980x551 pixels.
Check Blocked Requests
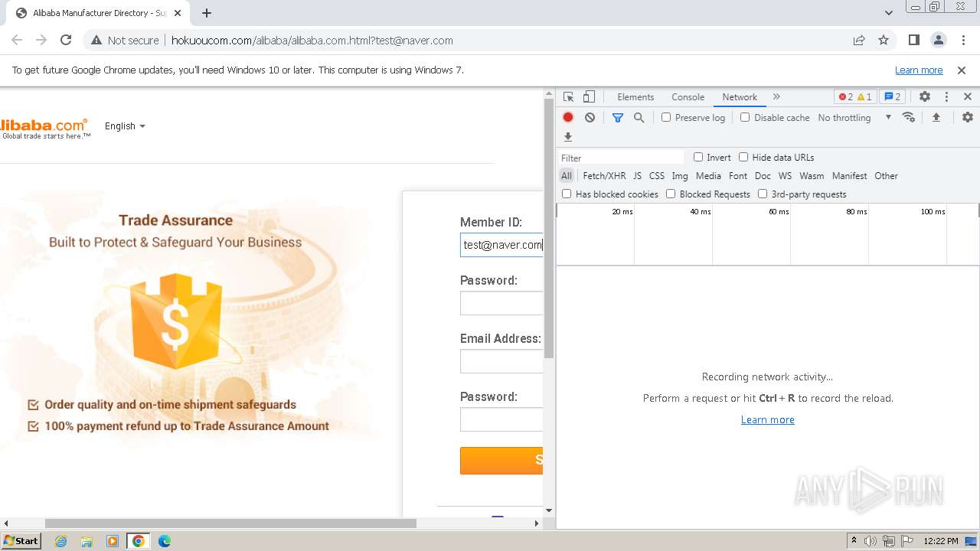[x=671, y=194]
